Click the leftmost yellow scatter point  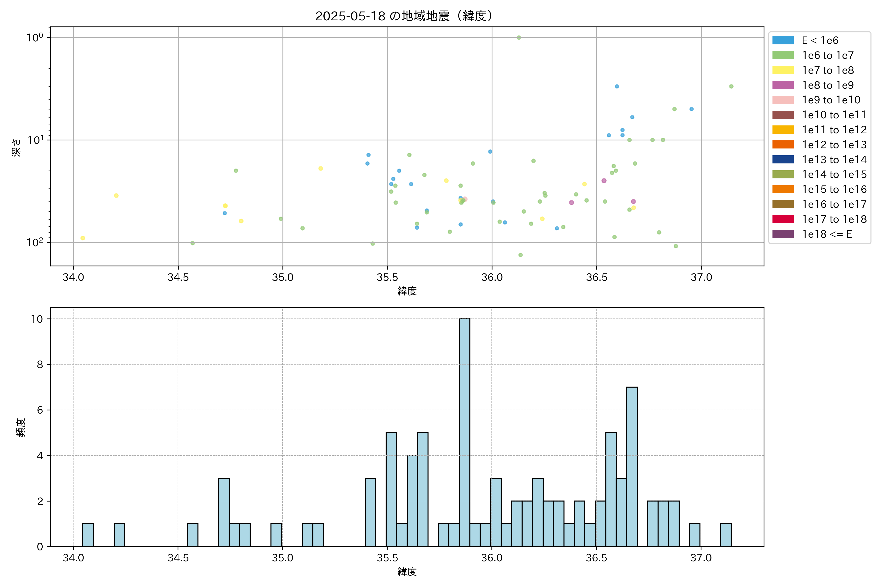click(x=83, y=238)
